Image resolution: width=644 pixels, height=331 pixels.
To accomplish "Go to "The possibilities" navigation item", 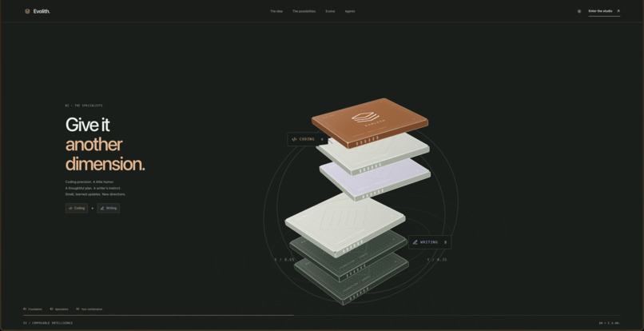I will pos(304,11).
